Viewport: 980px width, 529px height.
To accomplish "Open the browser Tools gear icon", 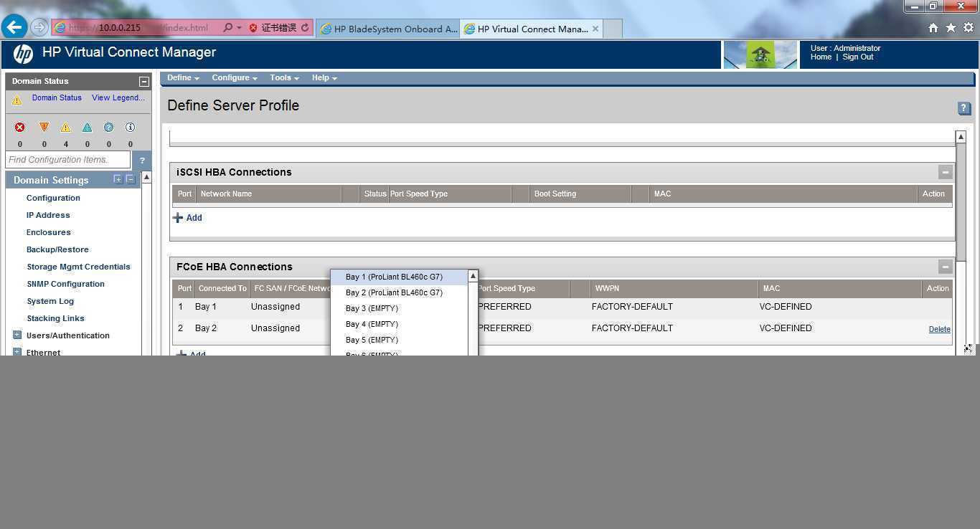I will (x=969, y=28).
